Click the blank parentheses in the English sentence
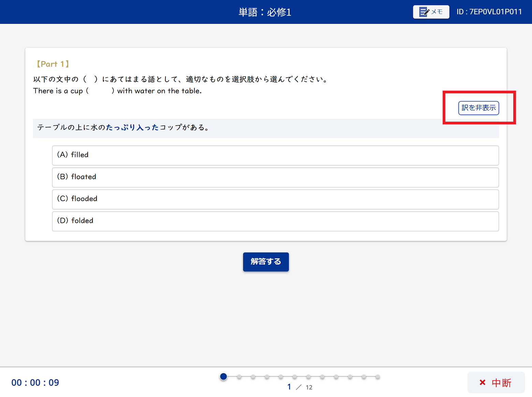The width and height of the screenshot is (532, 397). click(x=100, y=91)
